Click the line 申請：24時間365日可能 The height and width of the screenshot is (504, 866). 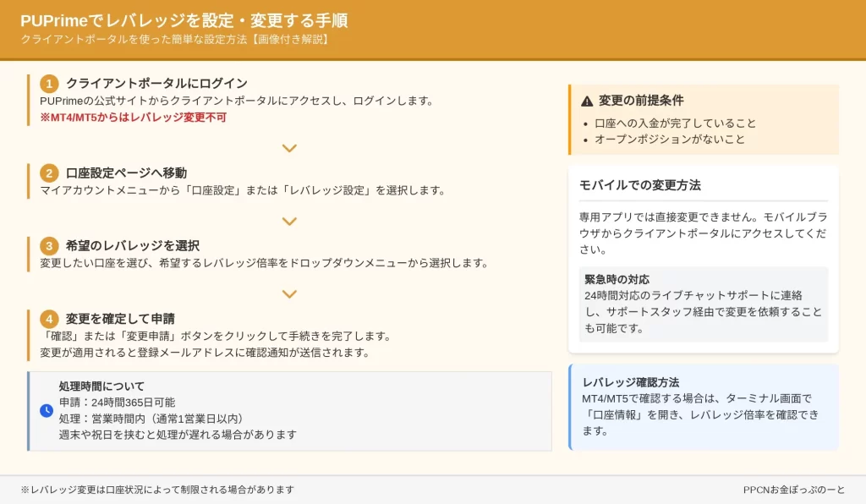117,403
